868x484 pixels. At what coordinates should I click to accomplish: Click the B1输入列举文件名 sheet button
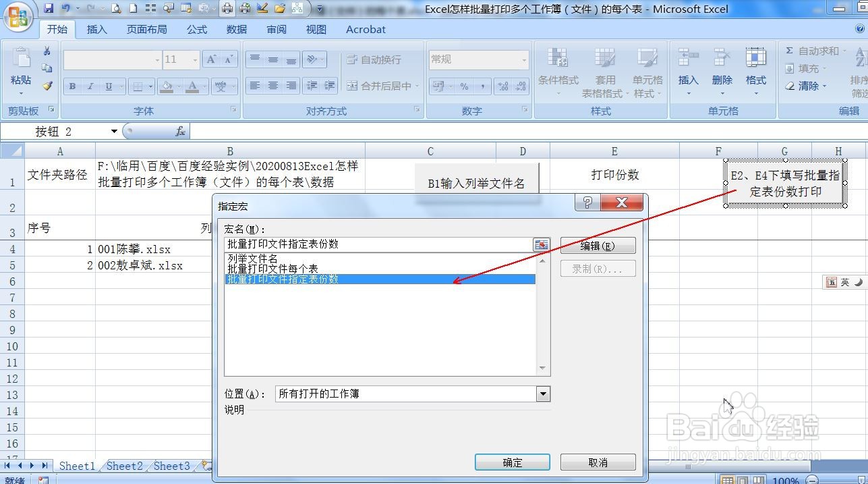477,183
